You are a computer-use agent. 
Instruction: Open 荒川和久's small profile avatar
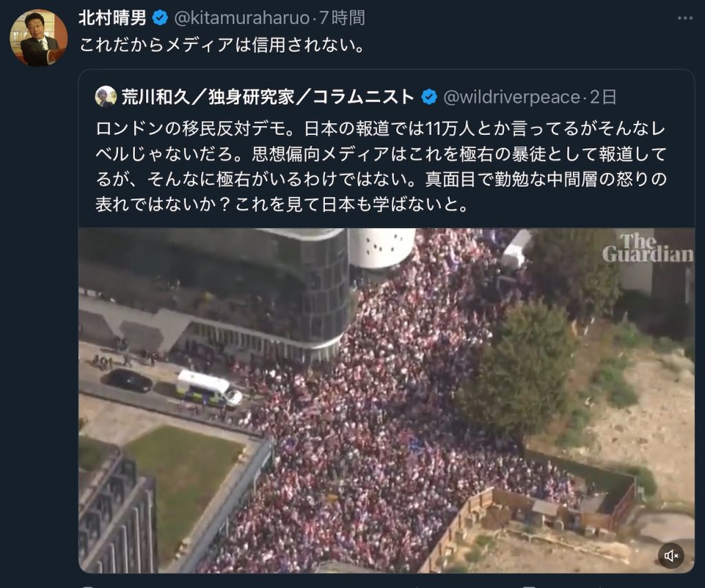(x=105, y=96)
